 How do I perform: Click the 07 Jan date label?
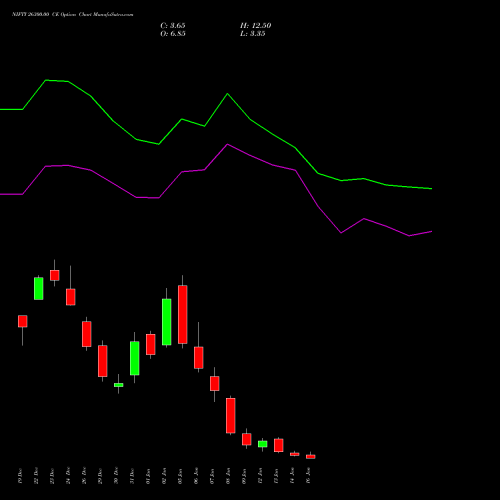point(212,476)
